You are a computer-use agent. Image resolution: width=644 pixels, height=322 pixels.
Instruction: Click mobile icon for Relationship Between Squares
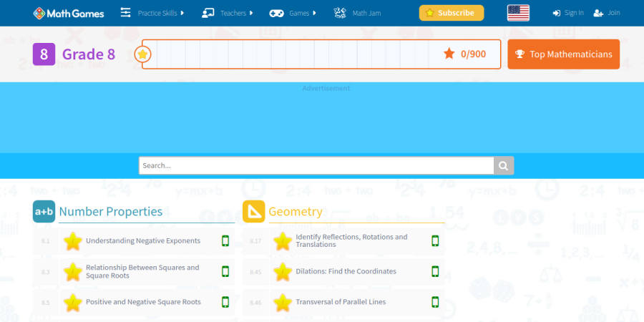point(225,271)
